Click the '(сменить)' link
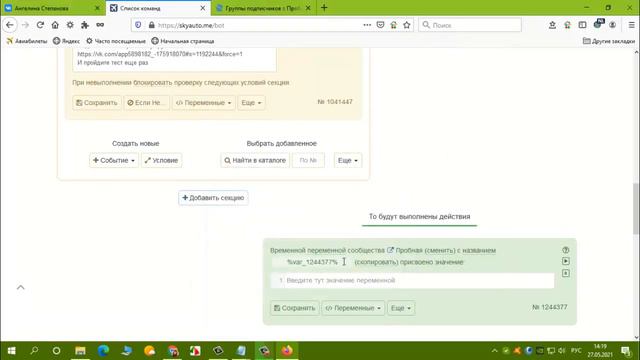This screenshot has width=640, height=360. point(440,250)
